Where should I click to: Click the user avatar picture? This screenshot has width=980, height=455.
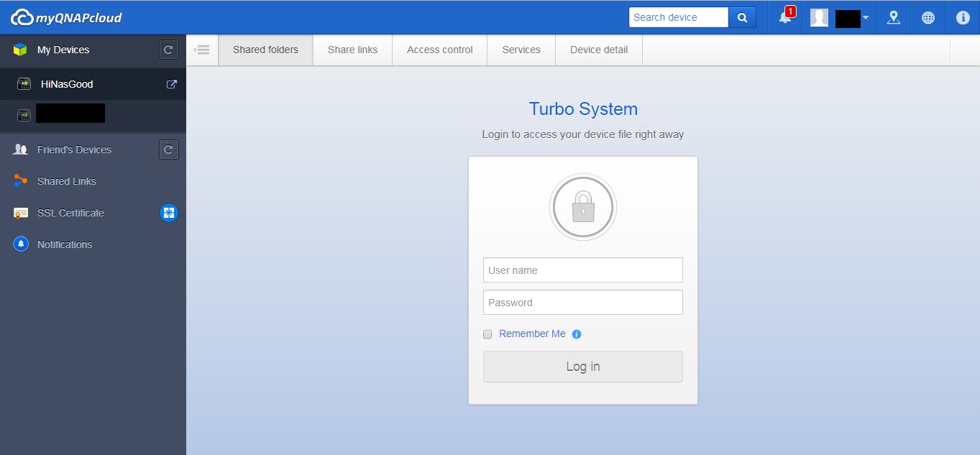[x=819, y=17]
